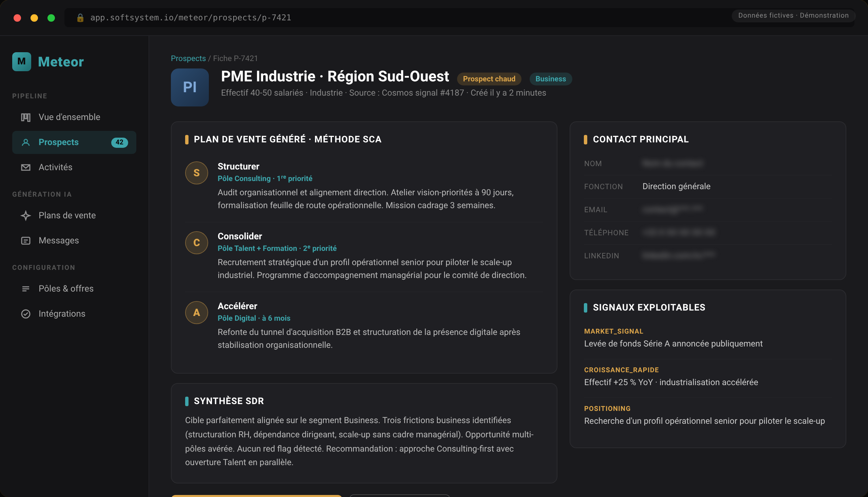Screen dimensions: 868x497
Task: Click the Prospects person icon in sidebar
Action: point(26,142)
